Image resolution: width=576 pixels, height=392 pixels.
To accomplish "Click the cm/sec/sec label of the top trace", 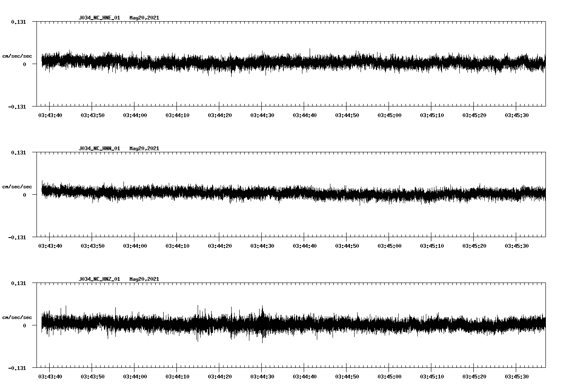I will tap(17, 56).
